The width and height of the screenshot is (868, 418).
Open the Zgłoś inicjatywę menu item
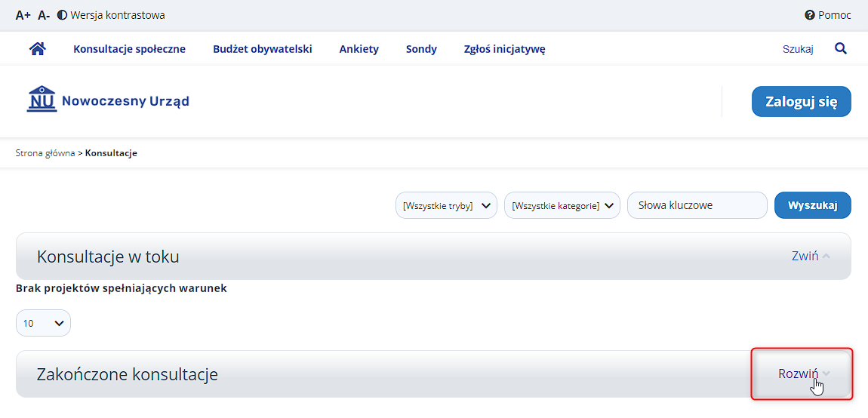[505, 49]
